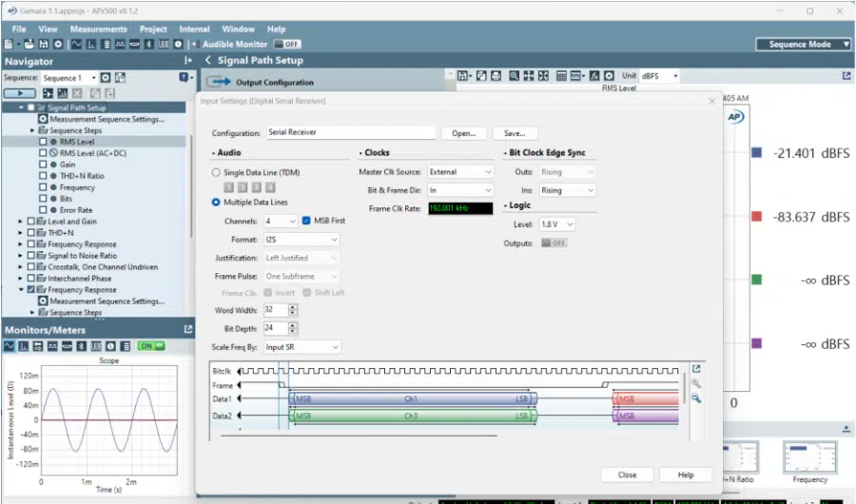856x504 pixels.
Task: Collapse the Navigator panel with pin icon
Action: pos(187,61)
